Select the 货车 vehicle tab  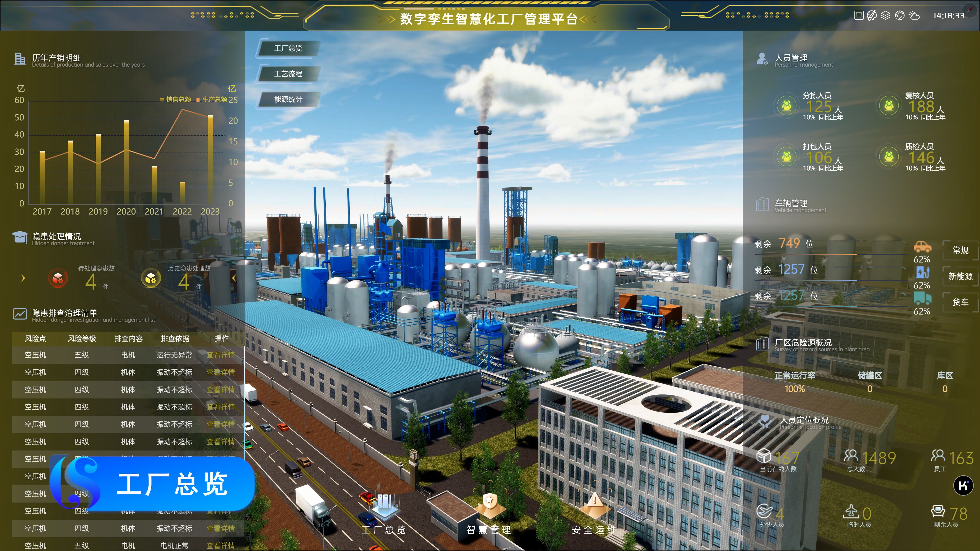tap(961, 302)
